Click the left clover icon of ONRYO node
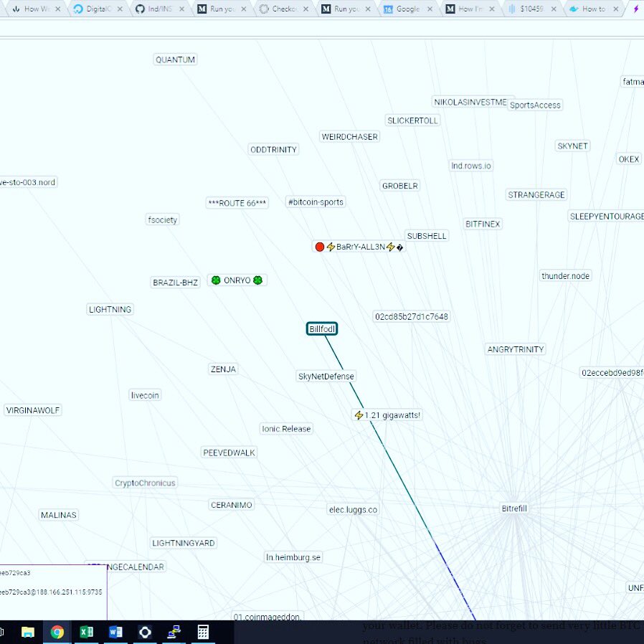644x644 pixels. [x=216, y=280]
